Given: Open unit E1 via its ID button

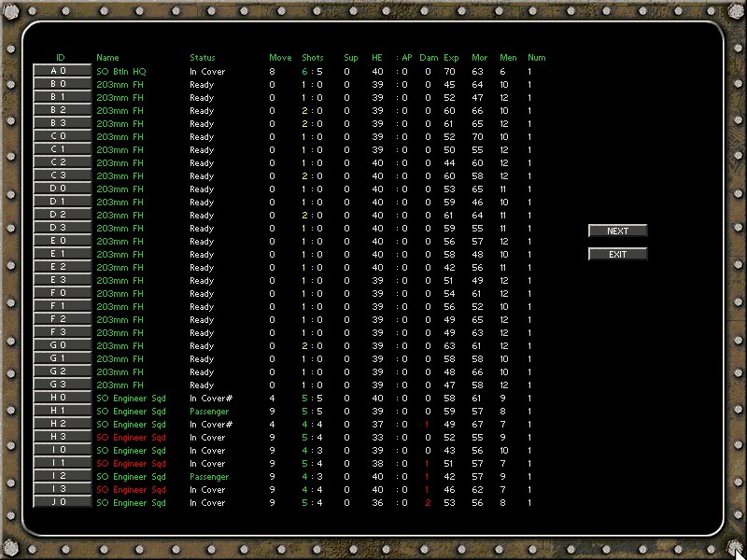Looking at the screenshot, I should click(x=62, y=254).
